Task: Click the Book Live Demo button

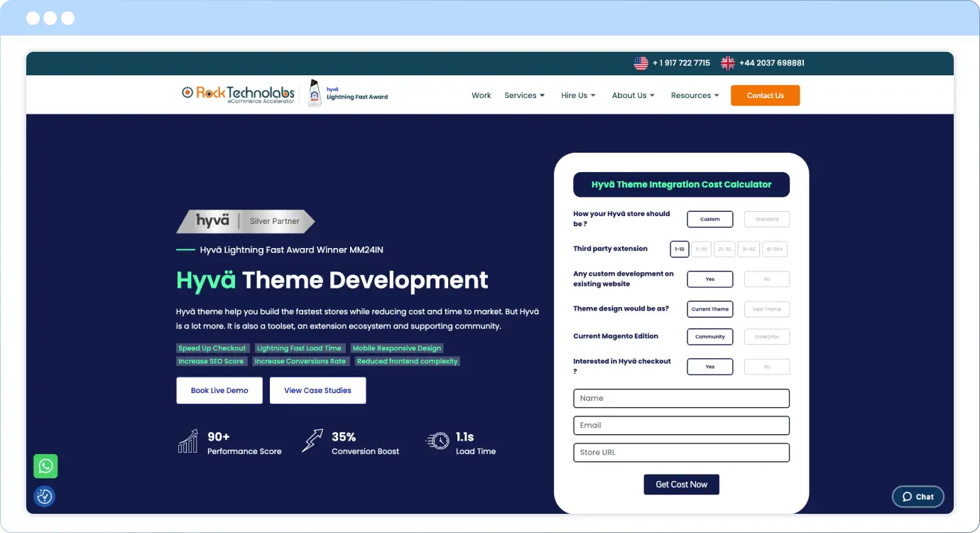Action: pyautogui.click(x=219, y=391)
